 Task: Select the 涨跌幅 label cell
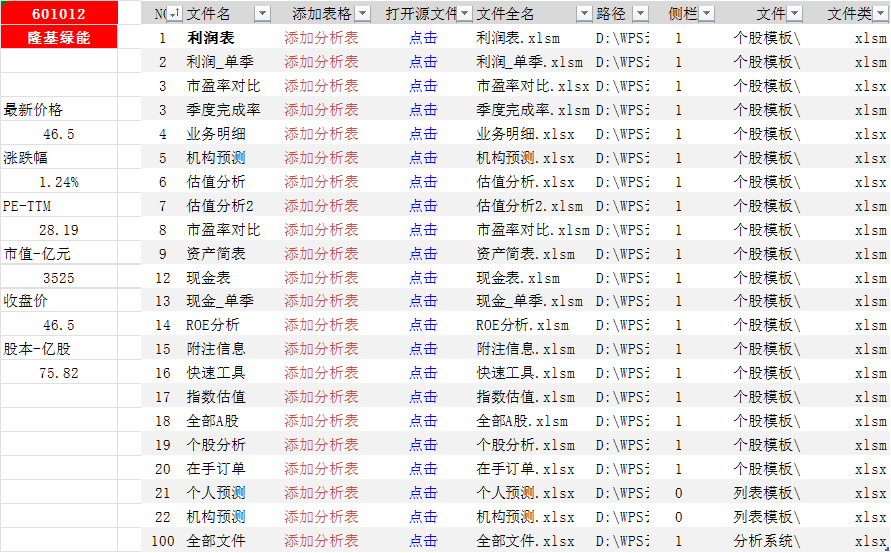pos(59,157)
